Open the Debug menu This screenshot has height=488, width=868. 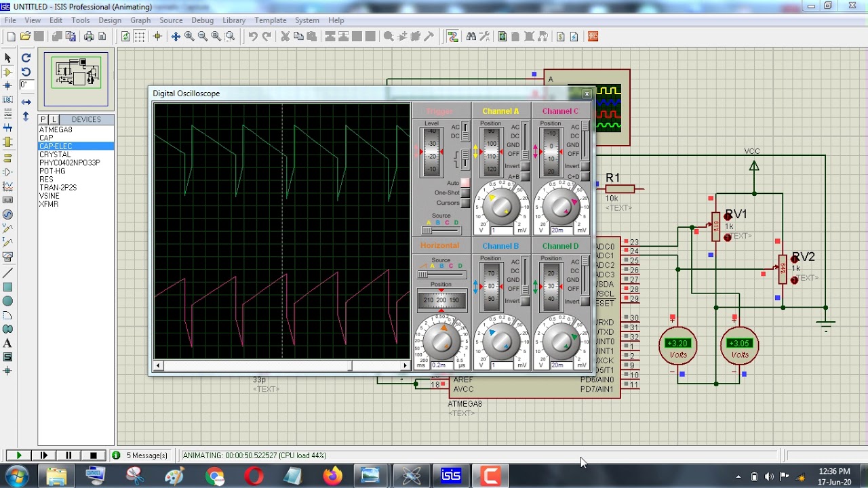click(203, 20)
